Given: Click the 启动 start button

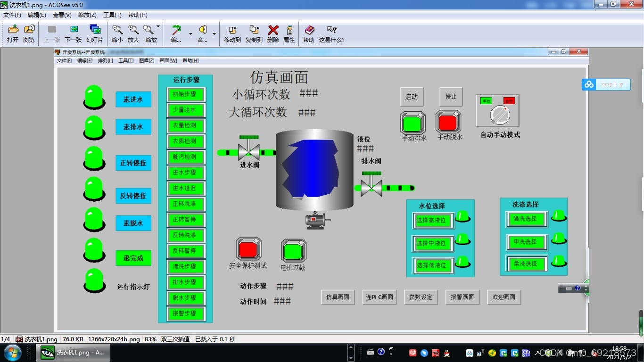Looking at the screenshot, I should [x=412, y=97].
